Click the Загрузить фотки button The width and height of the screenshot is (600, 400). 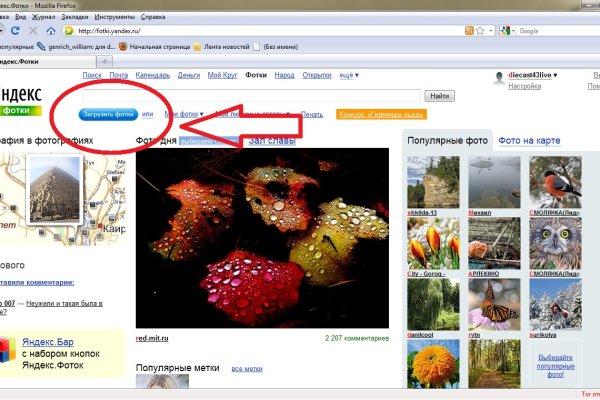click(x=109, y=114)
